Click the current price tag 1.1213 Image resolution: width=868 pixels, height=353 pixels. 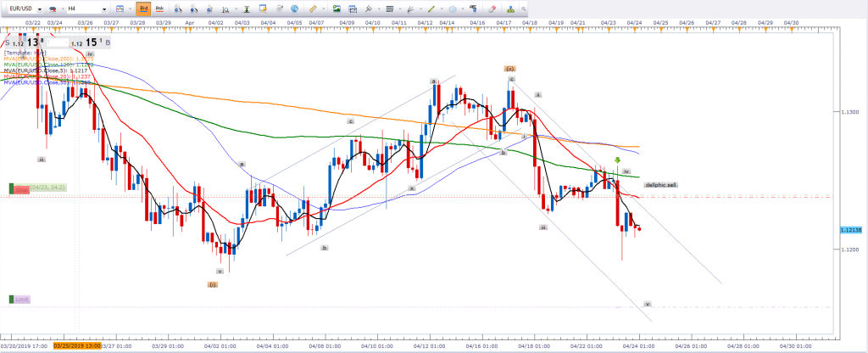pos(850,230)
